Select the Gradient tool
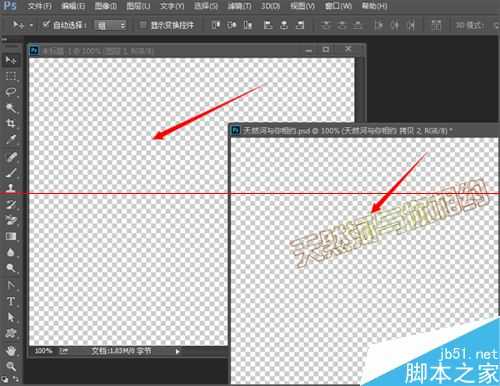 pyautogui.click(x=11, y=236)
